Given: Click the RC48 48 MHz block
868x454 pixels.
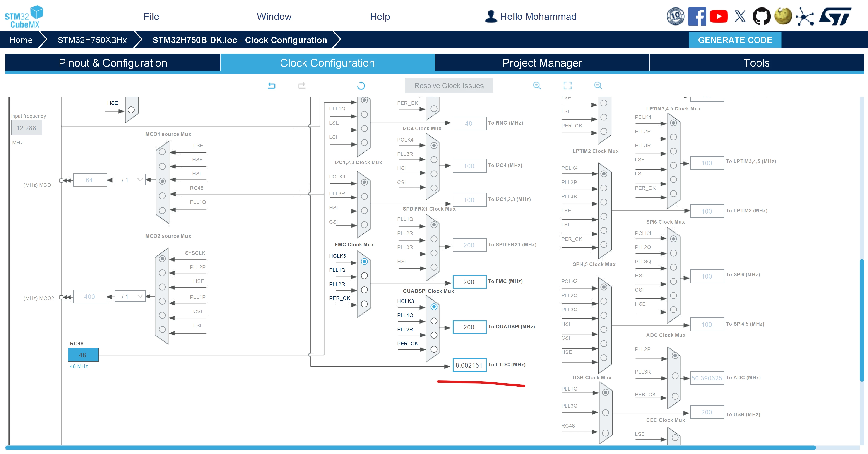Looking at the screenshot, I should pos(83,355).
